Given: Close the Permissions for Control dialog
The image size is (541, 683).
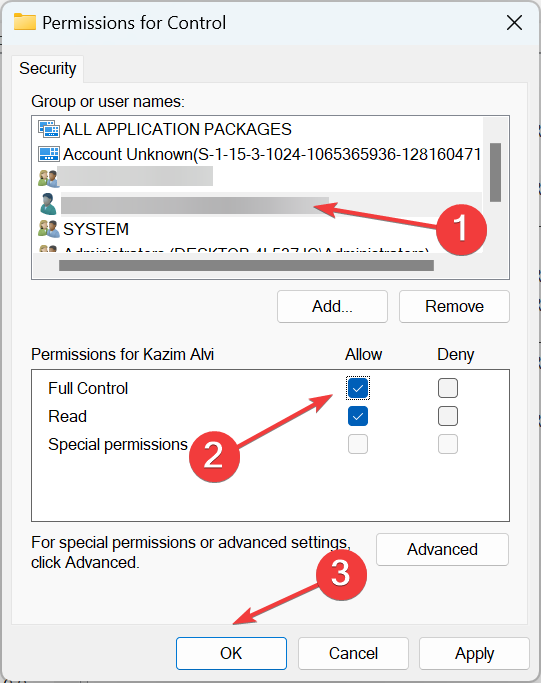Looking at the screenshot, I should (514, 23).
